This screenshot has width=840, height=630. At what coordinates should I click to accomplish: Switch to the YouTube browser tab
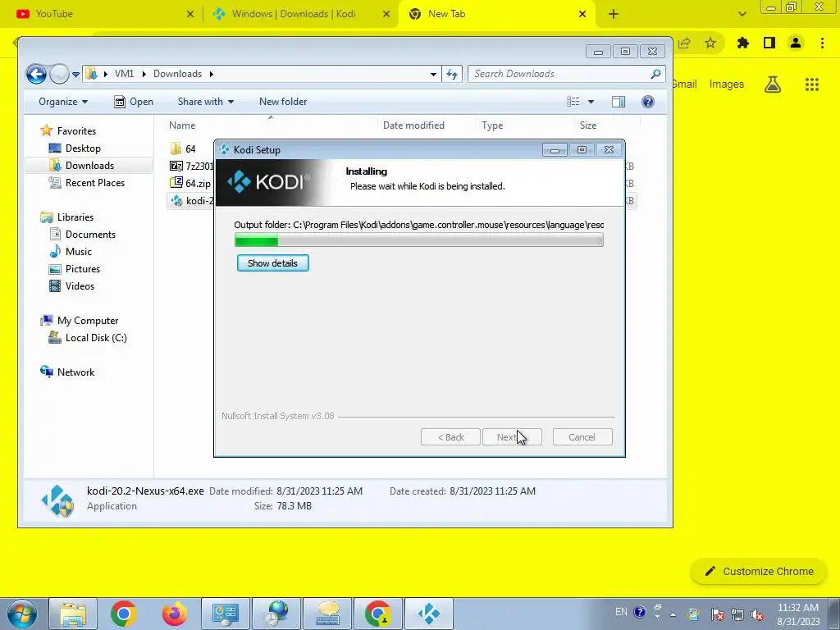pos(102,14)
